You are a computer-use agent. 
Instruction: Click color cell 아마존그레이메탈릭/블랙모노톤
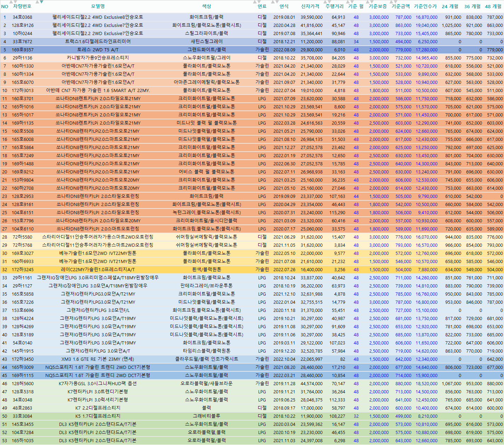[x=207, y=82]
